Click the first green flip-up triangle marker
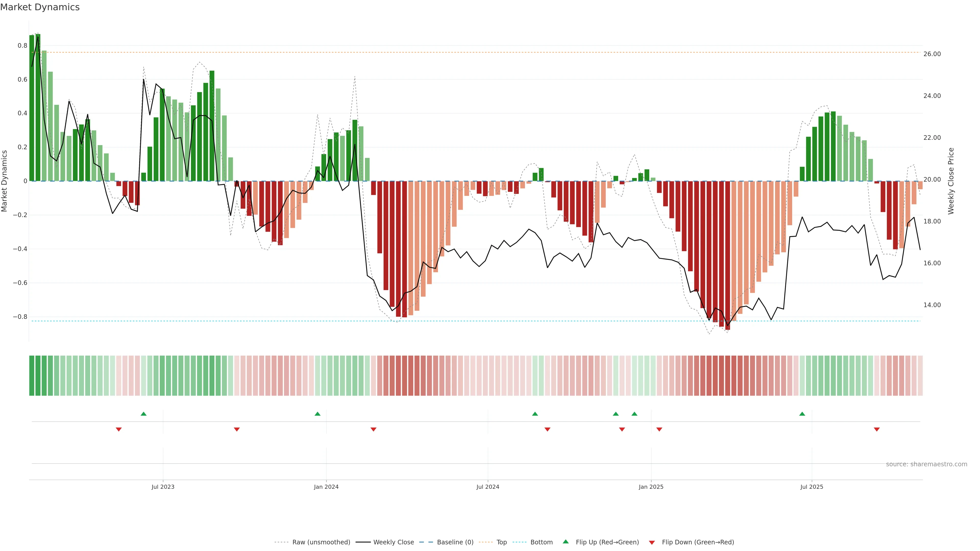Viewport: 980px width, 551px height. tap(143, 414)
